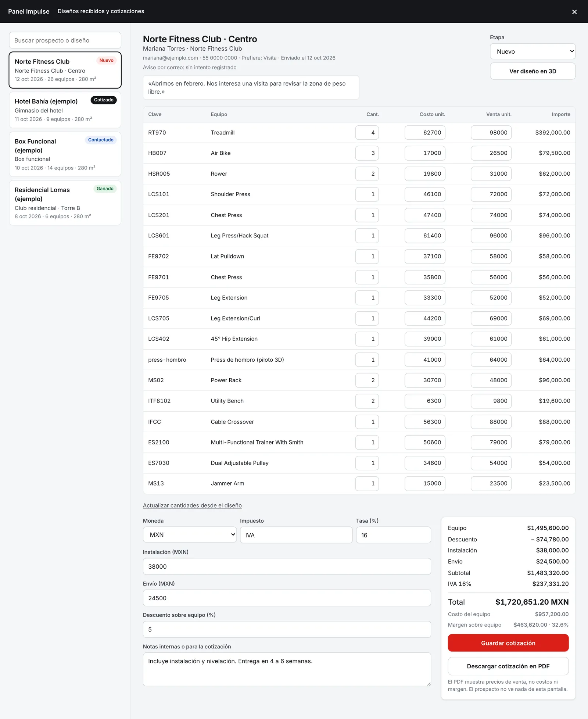Click the mariana@ejemplo.com contact line
The height and width of the screenshot is (719, 588).
pos(239,58)
